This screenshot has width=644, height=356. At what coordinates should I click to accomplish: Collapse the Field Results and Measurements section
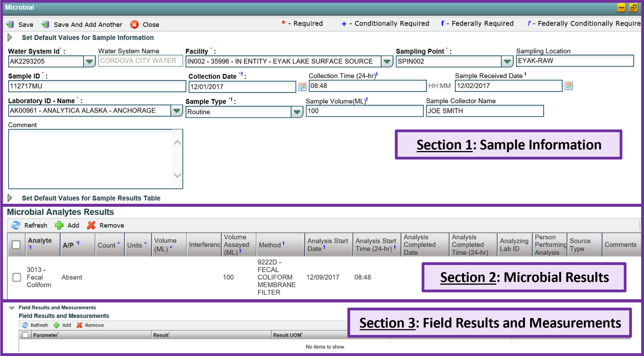(x=12, y=308)
